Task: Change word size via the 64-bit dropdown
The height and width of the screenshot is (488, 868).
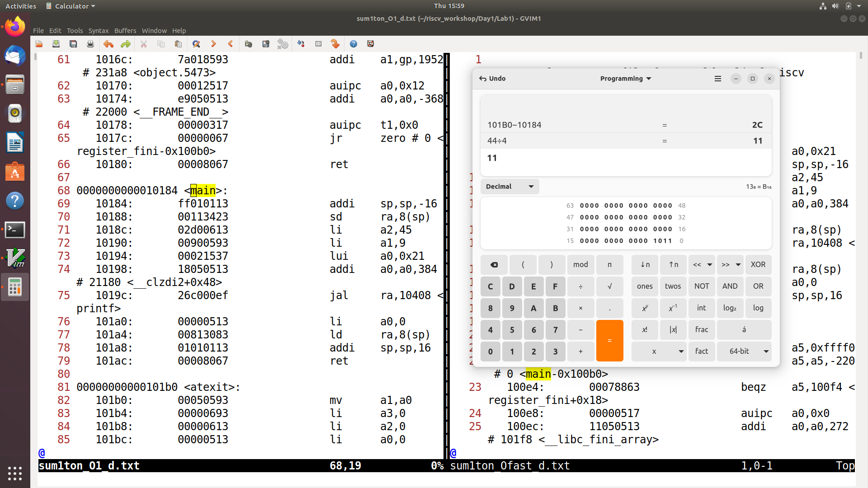Action: 744,351
